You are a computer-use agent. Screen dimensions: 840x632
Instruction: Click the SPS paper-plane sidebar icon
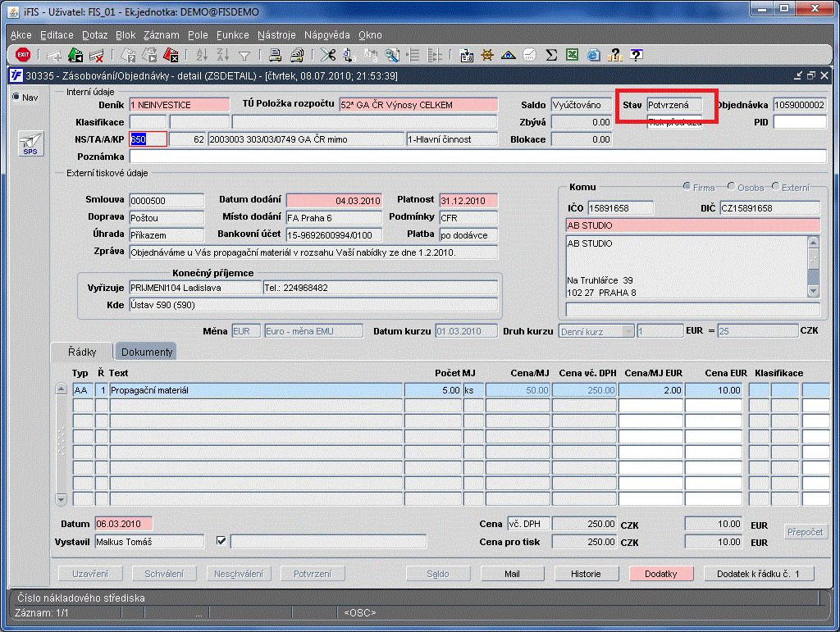coord(30,143)
